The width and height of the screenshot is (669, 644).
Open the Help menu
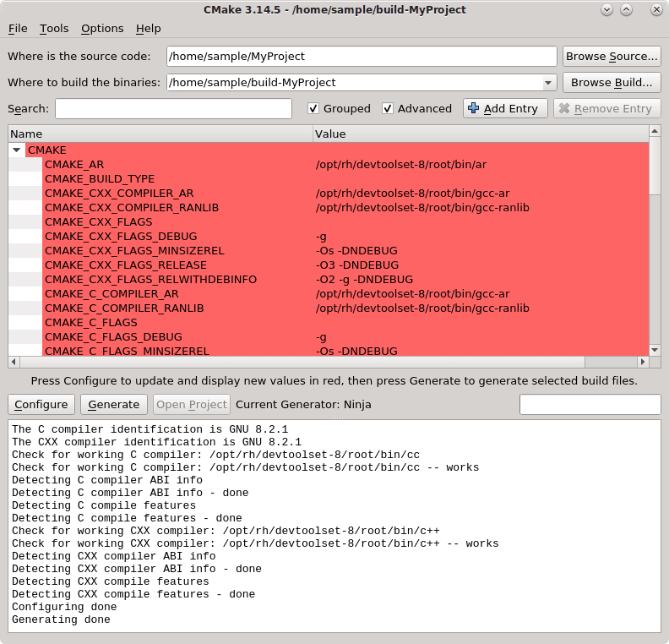(x=148, y=29)
